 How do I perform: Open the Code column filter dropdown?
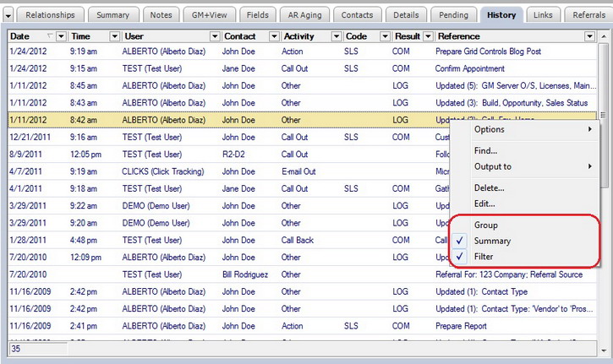click(384, 36)
